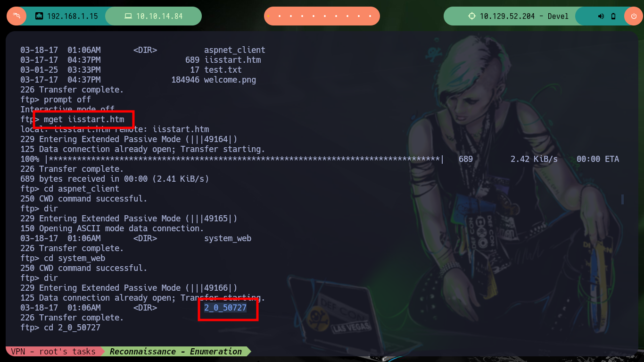Click the highlighted 2_0_50727 directory name

tap(225, 308)
